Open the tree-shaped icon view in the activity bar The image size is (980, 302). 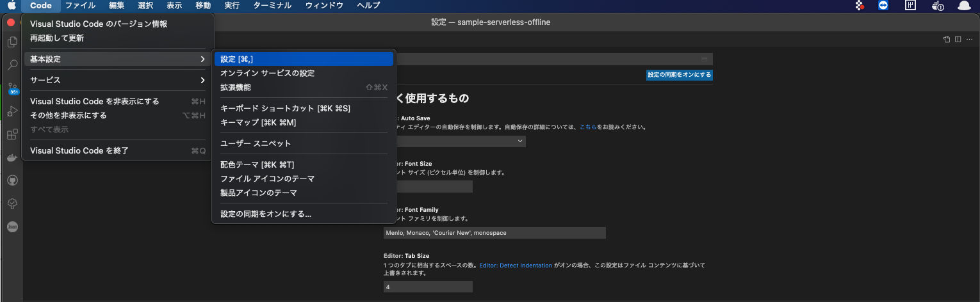12,203
